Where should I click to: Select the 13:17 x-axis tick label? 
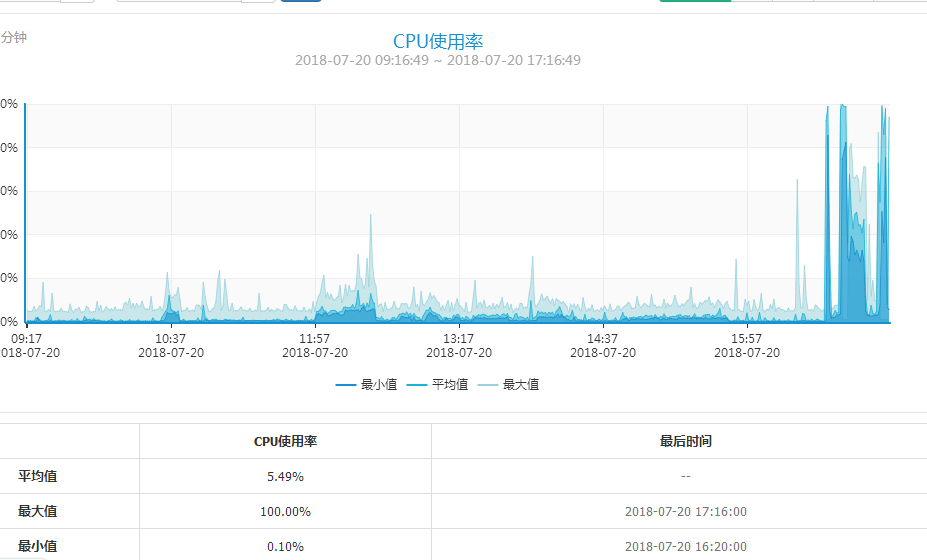point(459,339)
